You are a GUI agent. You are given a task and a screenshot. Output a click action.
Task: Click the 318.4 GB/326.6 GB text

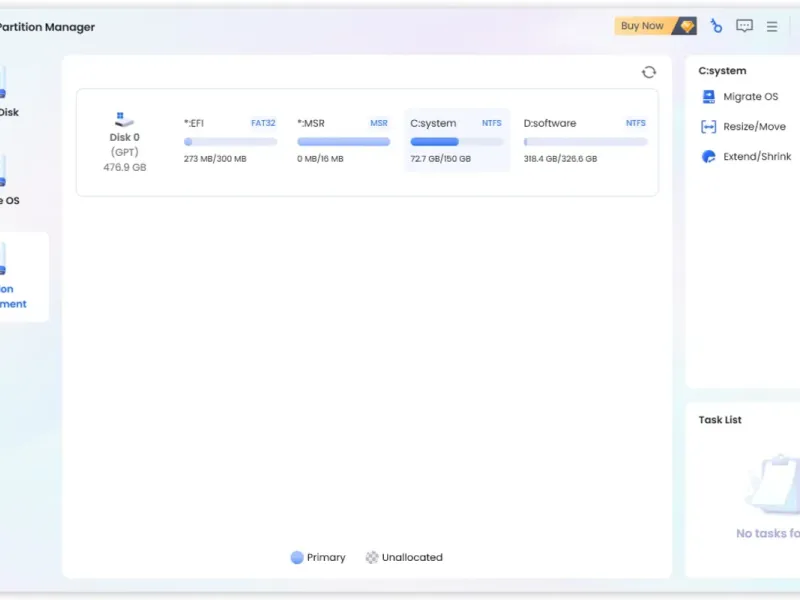560,159
